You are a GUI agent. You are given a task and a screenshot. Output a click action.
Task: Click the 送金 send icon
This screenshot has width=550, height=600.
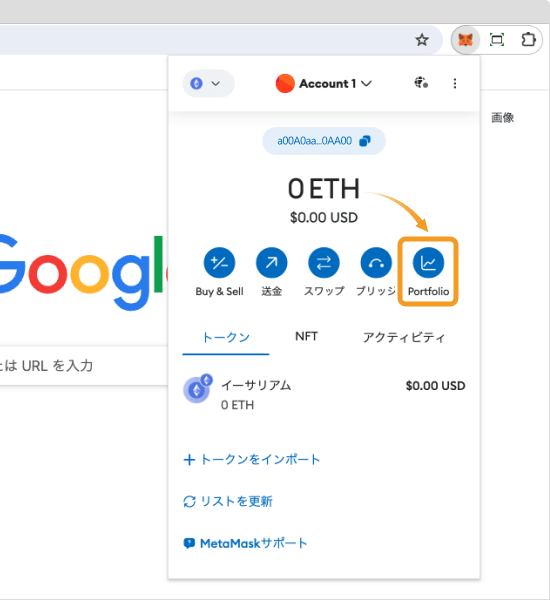pos(271,263)
